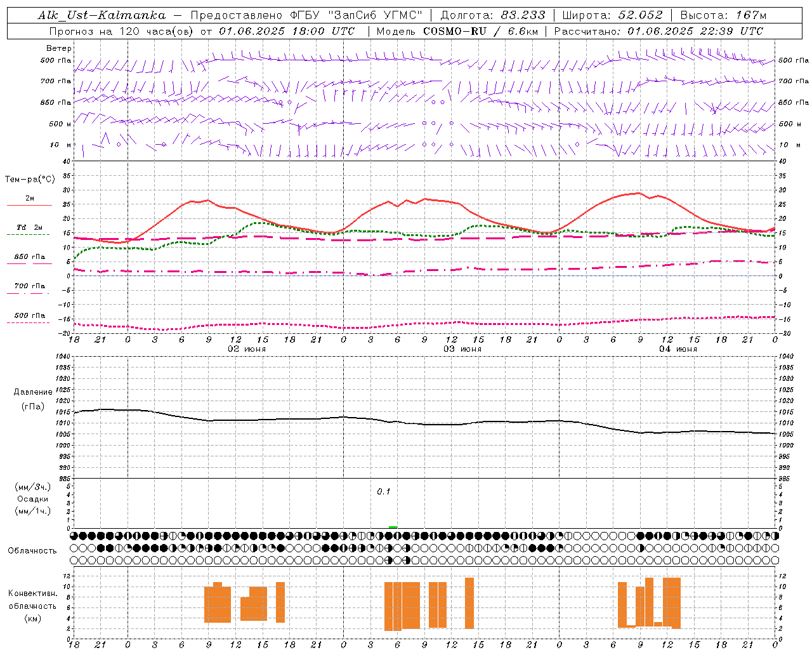Click the 500 гПа temperature legend entry
Screen dimensions: 812x650
pyautogui.click(x=29, y=315)
